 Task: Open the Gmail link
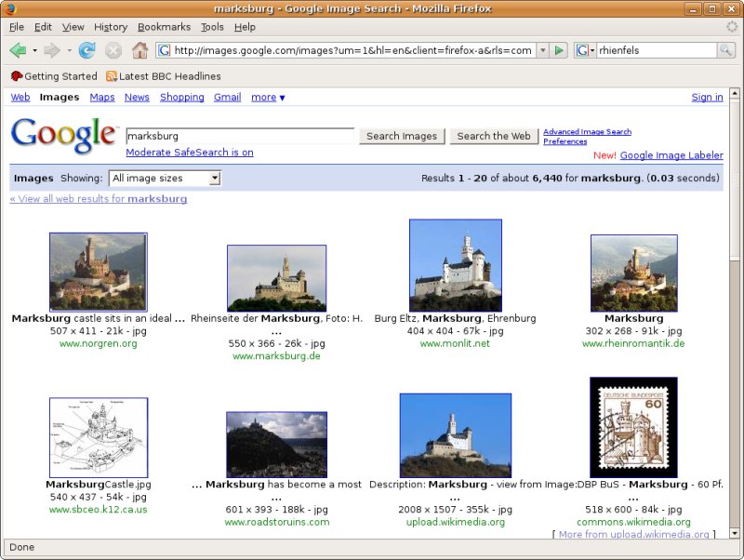pos(227,97)
